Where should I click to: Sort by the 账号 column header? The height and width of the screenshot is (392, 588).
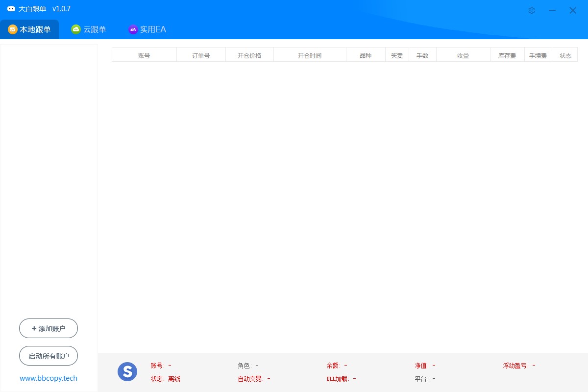pyautogui.click(x=144, y=55)
